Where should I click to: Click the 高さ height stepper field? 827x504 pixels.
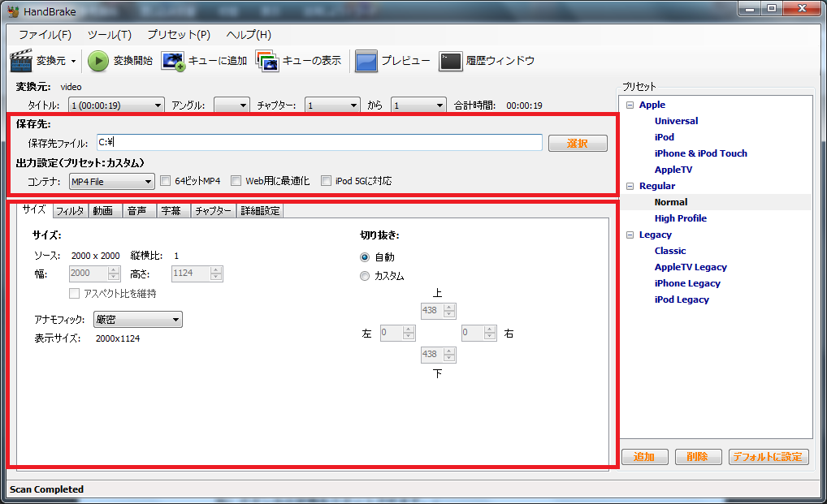tap(197, 274)
